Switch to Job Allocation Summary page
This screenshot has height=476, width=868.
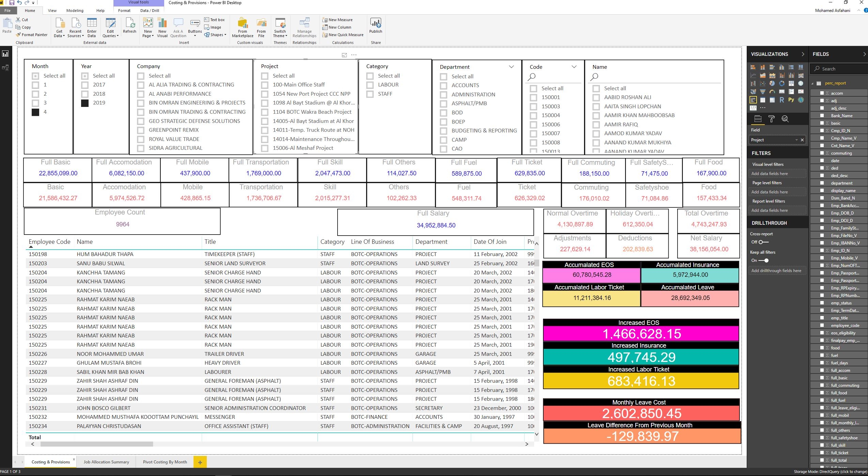106,462
